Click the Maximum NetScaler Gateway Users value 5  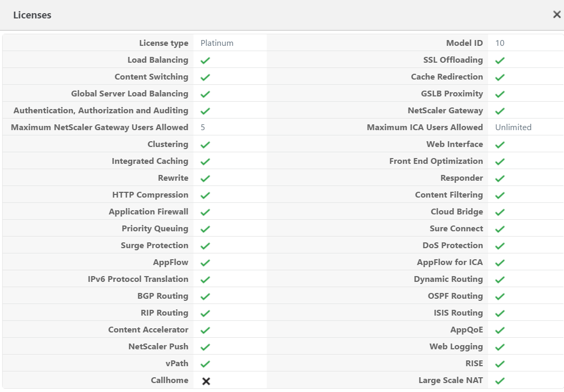(x=203, y=128)
